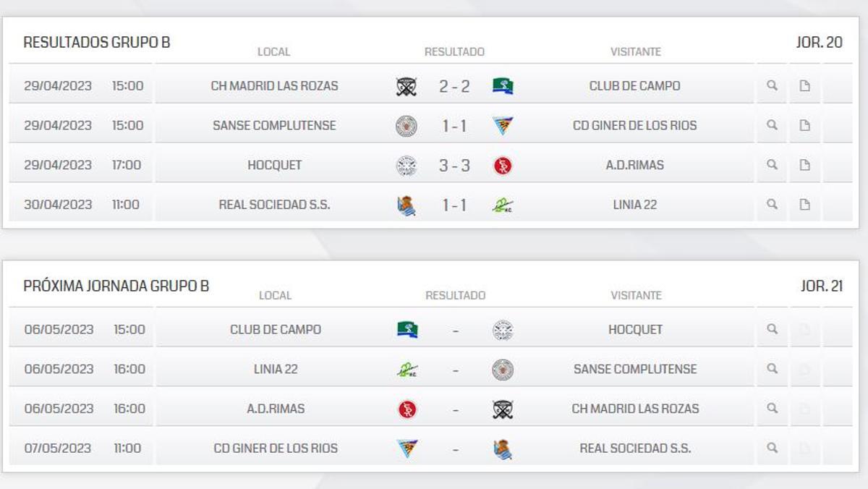This screenshot has width=868, height=489.
Task: Click the Hocquet club crest
Action: point(407,165)
